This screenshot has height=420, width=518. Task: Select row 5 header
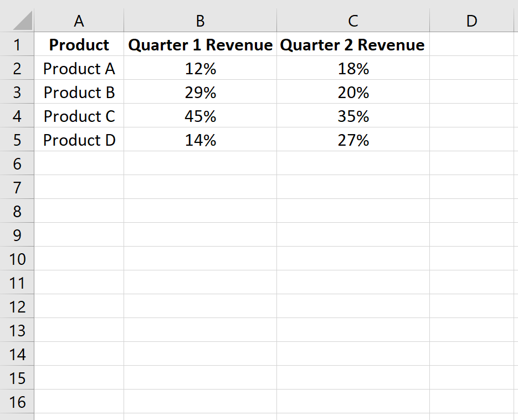click(17, 139)
